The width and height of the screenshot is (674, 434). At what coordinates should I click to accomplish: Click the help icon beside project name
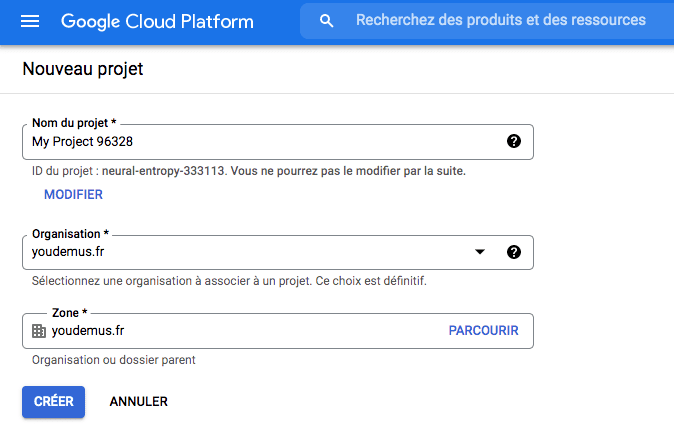pos(514,141)
